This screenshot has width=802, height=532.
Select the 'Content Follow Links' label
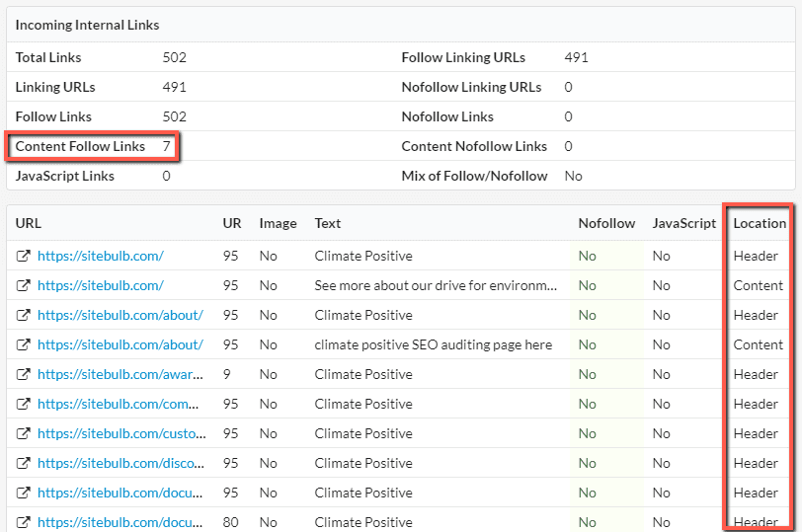tap(80, 146)
